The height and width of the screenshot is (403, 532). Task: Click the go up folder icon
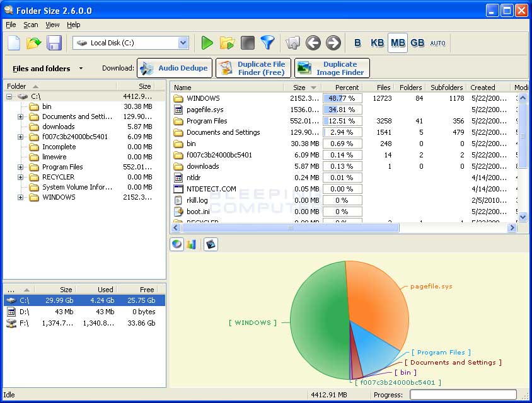click(293, 43)
